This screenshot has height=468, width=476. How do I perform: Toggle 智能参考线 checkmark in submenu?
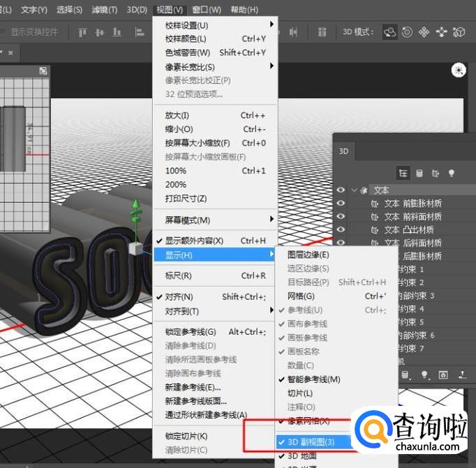[313, 379]
